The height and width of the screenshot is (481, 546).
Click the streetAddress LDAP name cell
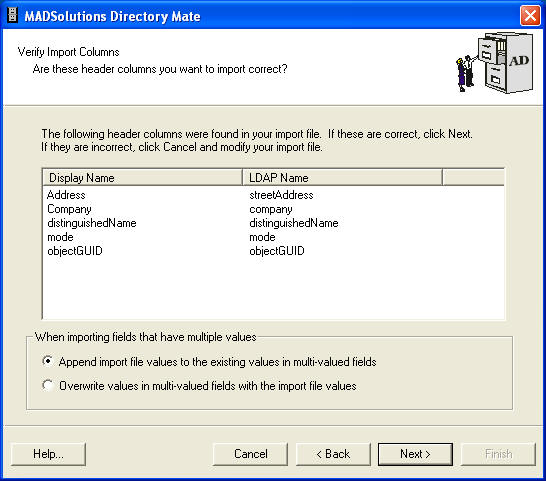pos(281,195)
